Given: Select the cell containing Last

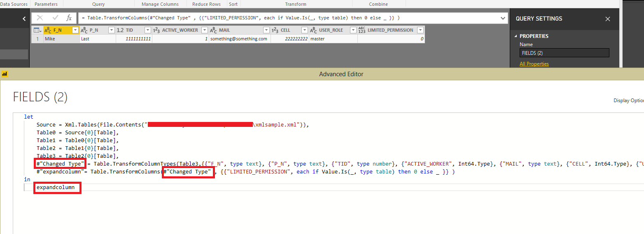Looking at the screenshot, I should [x=98, y=39].
